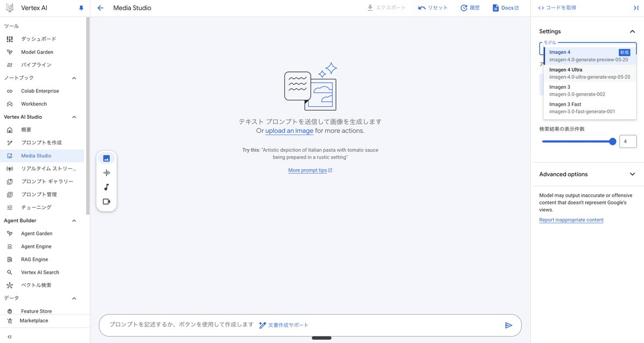Click the ツール section header
This screenshot has width=644, height=343.
[x=11, y=26]
